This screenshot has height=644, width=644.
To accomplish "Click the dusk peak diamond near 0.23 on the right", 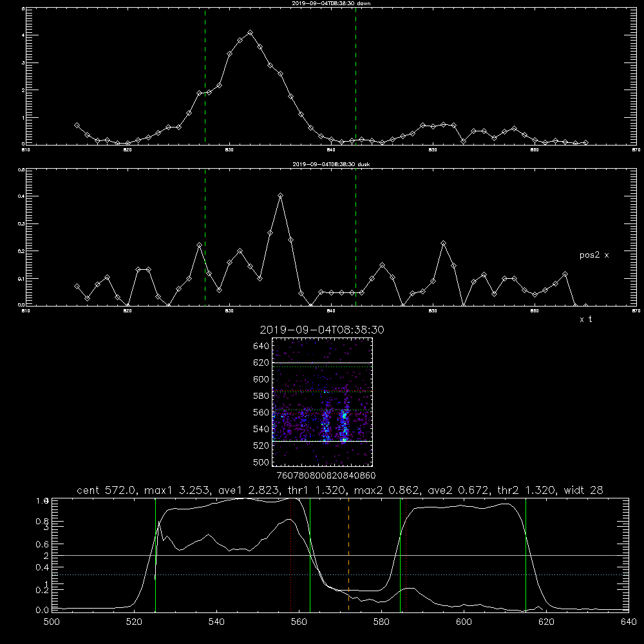I will 443,243.
